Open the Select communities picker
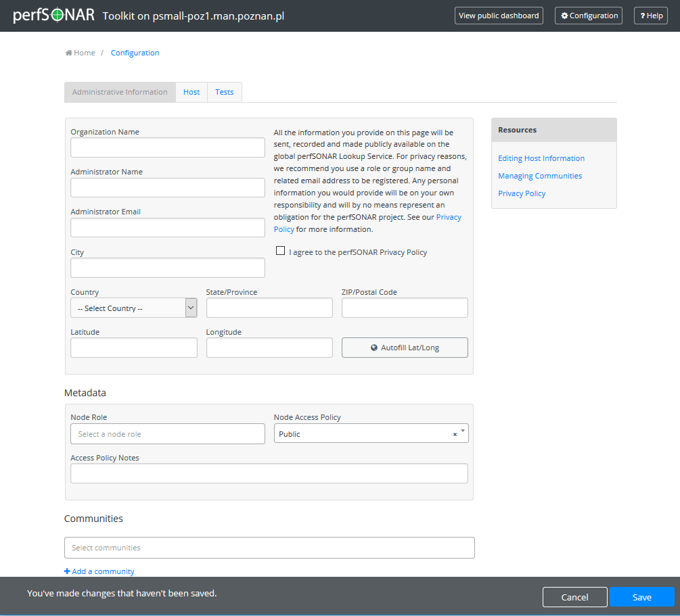 (x=269, y=547)
